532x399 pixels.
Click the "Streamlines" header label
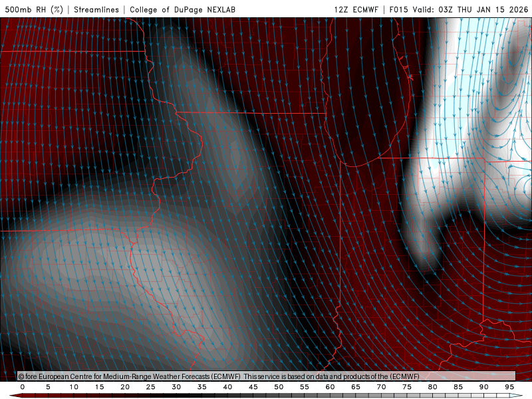(x=96, y=9)
